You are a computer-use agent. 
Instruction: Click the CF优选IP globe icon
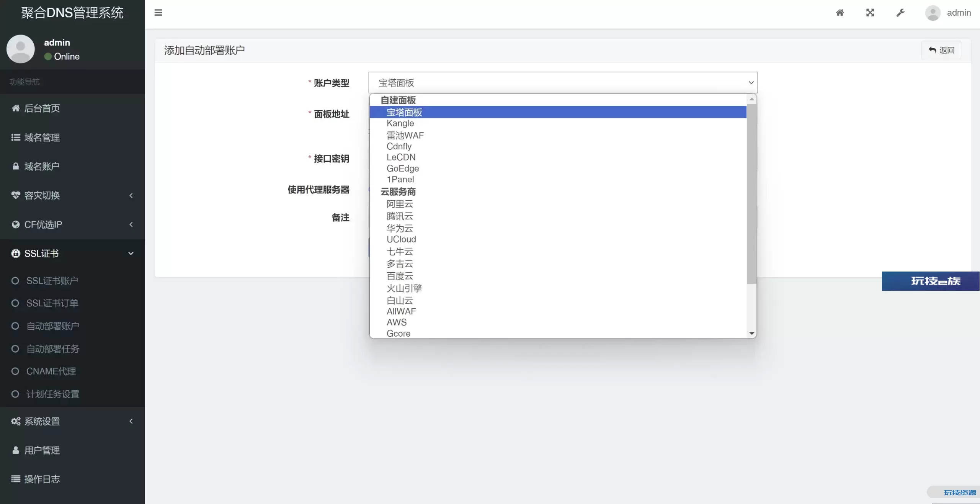tap(16, 224)
